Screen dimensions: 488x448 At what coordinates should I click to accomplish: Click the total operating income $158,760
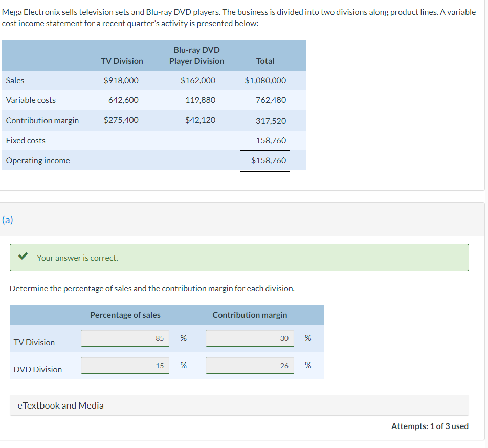[x=269, y=160]
